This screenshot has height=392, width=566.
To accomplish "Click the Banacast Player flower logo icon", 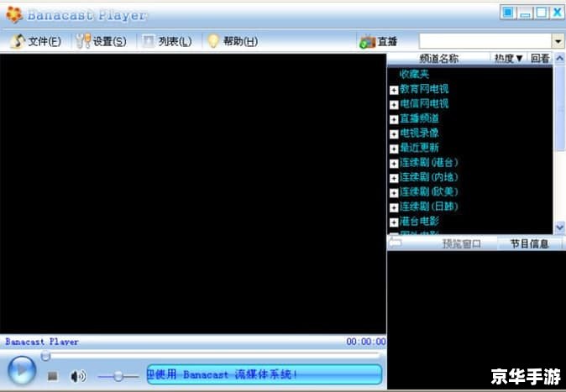I will (13, 15).
